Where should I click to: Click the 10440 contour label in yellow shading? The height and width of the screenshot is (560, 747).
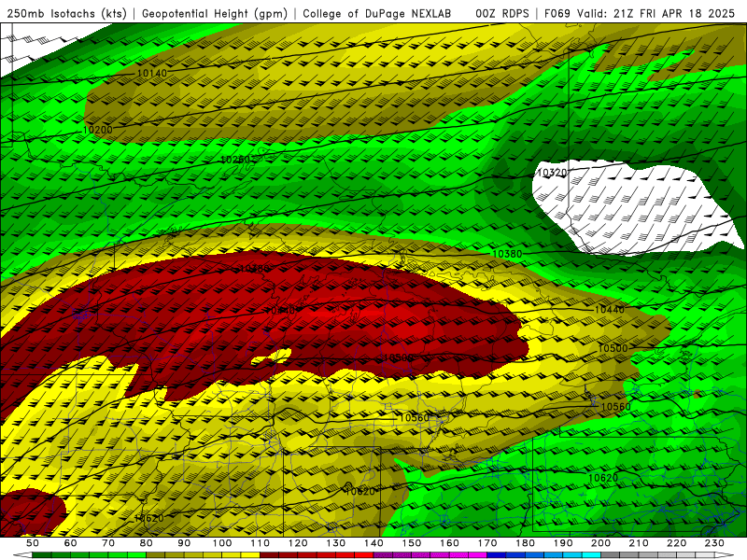(x=610, y=310)
